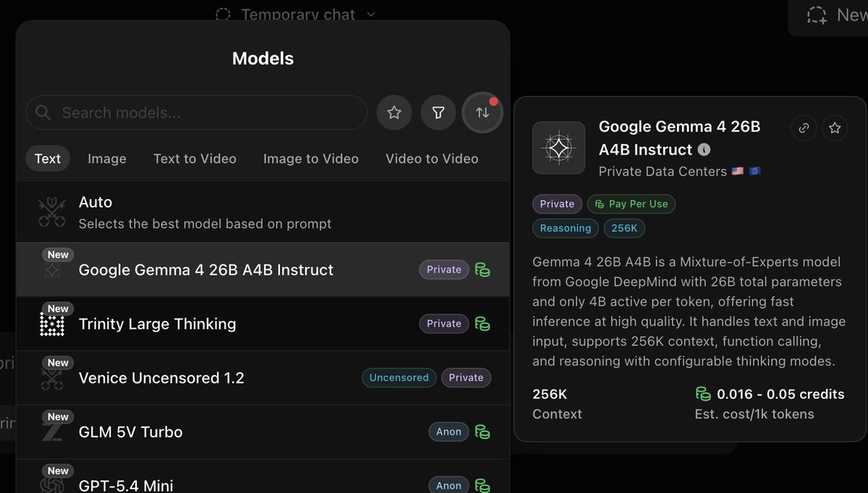Viewport: 868px width, 493px height.
Task: Select Venice Uncensored 1.2 model
Action: 263,378
